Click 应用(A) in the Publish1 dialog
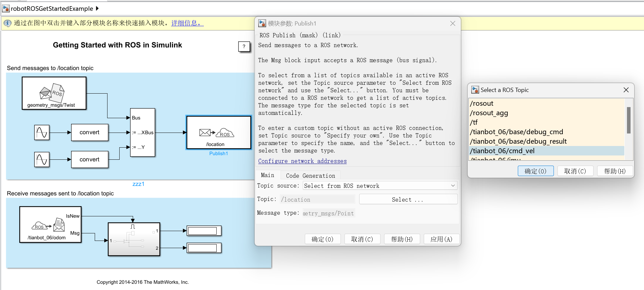 tap(441, 239)
